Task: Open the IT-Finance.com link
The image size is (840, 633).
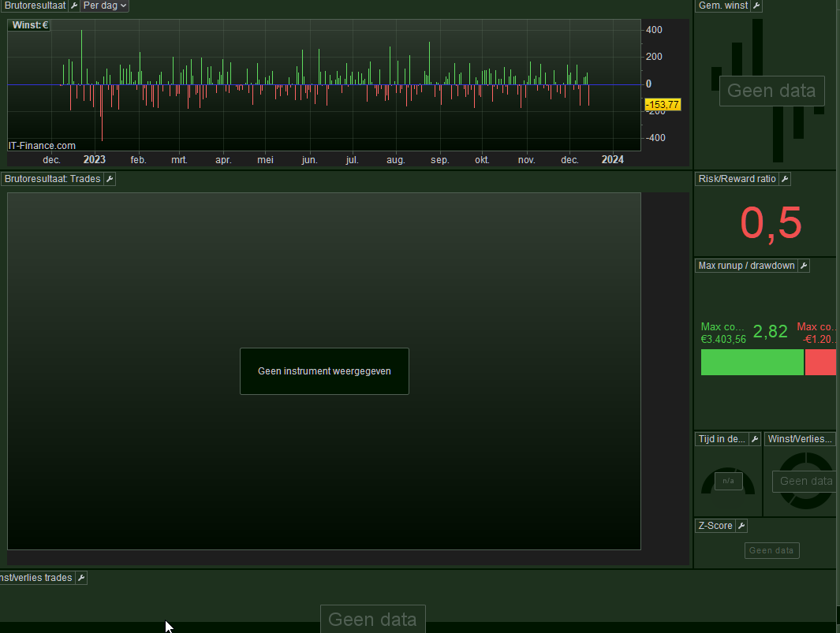Action: [x=42, y=146]
